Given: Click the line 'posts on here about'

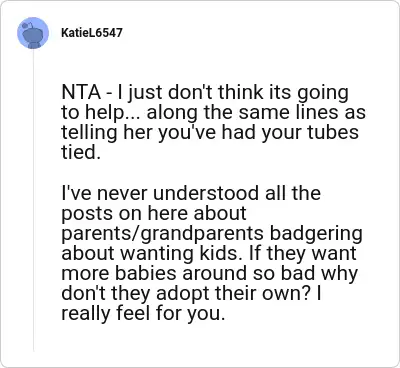Looking at the screenshot, I should point(154,214).
